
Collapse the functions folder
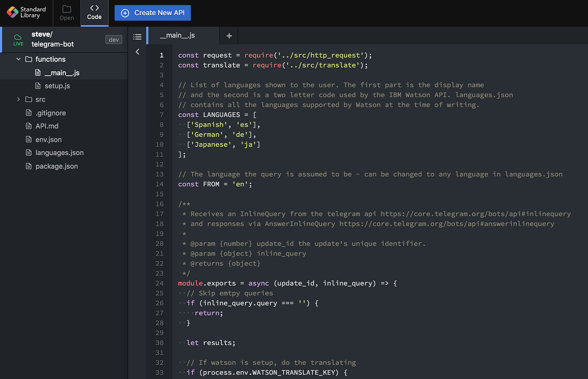point(18,59)
